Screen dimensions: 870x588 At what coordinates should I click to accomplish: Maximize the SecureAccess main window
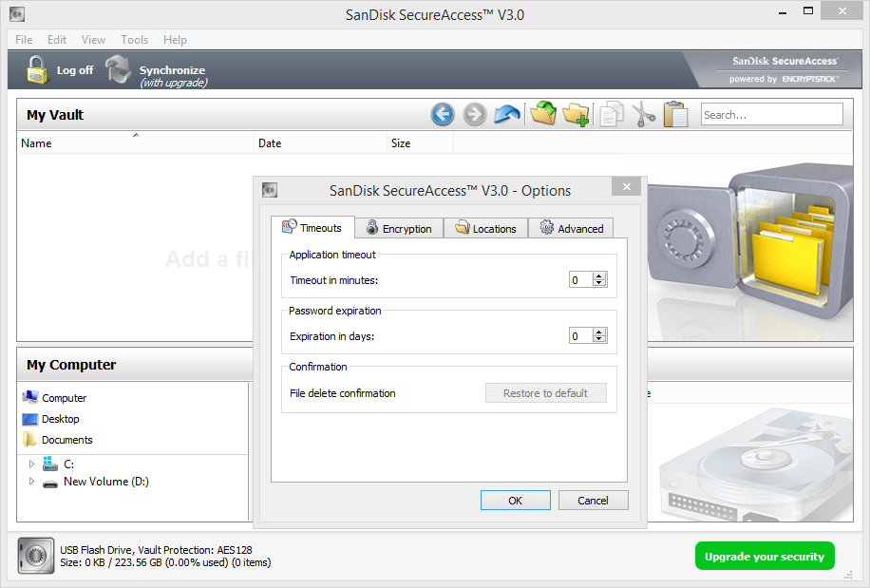[x=808, y=11]
